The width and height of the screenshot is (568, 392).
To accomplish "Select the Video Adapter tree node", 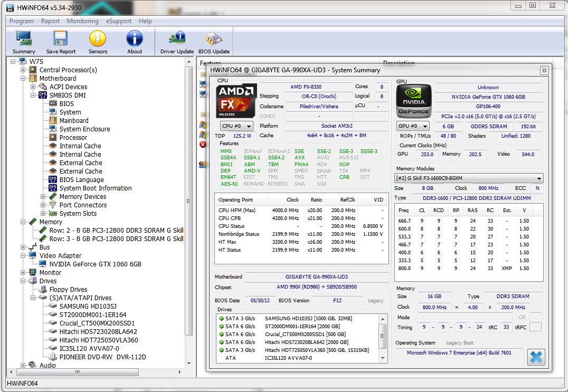I will [60, 256].
